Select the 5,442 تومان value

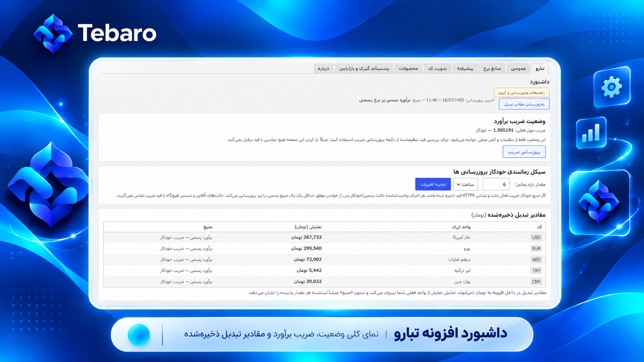pyautogui.click(x=309, y=270)
